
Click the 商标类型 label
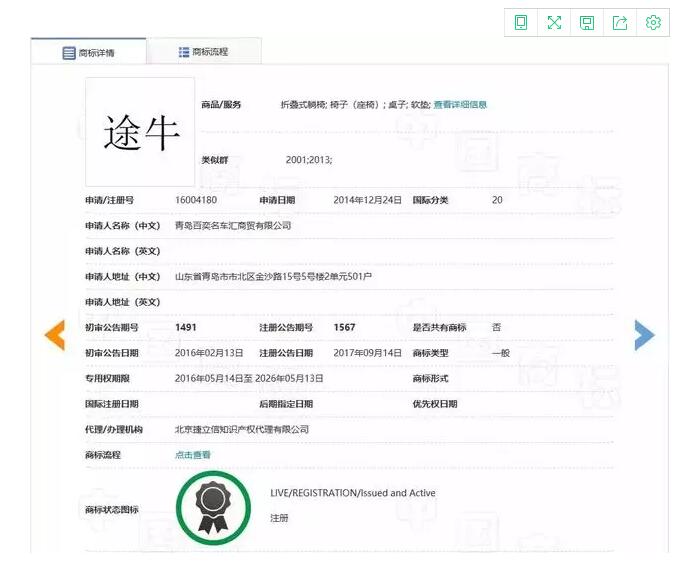pyautogui.click(x=430, y=353)
